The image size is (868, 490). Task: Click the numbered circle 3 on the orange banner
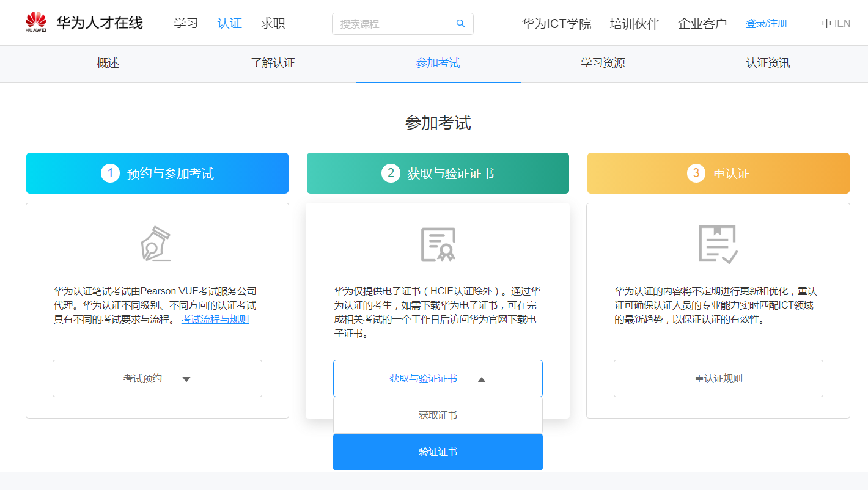tap(696, 173)
